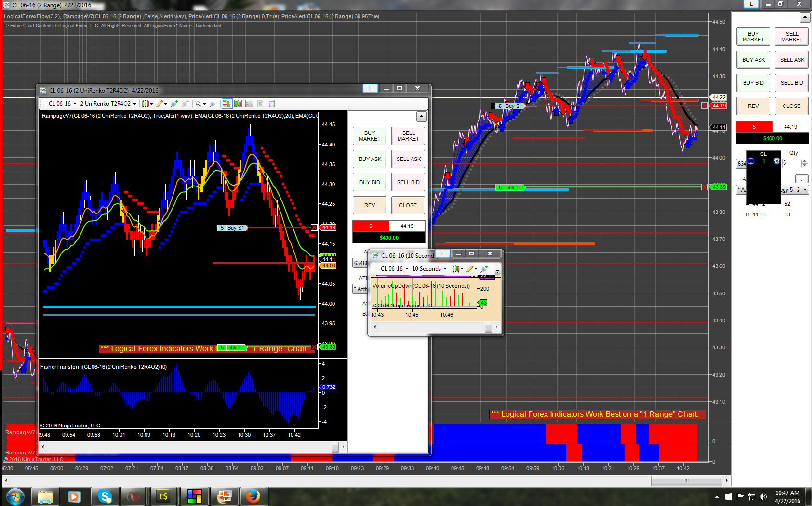Click BUY BID in UniRenko Chart Trader

coord(370,182)
